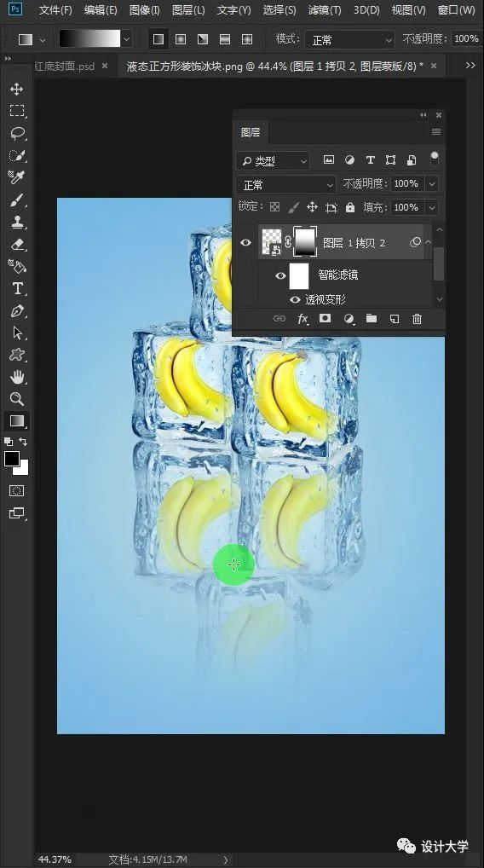
Task: Select the Rectangular Marquee tool
Action: coord(16,111)
